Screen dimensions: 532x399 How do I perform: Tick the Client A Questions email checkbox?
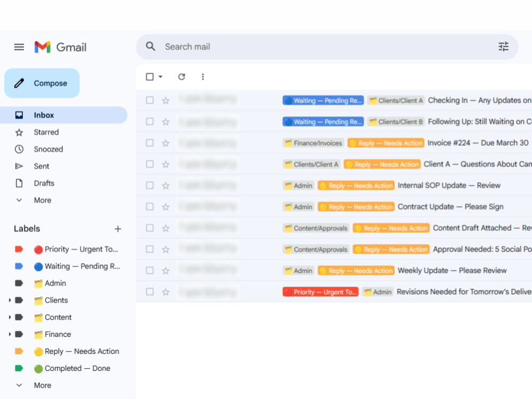coord(149,164)
